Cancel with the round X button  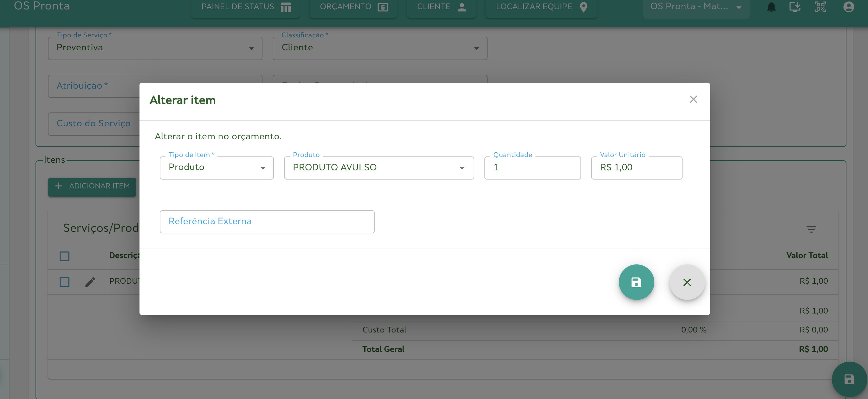687,282
